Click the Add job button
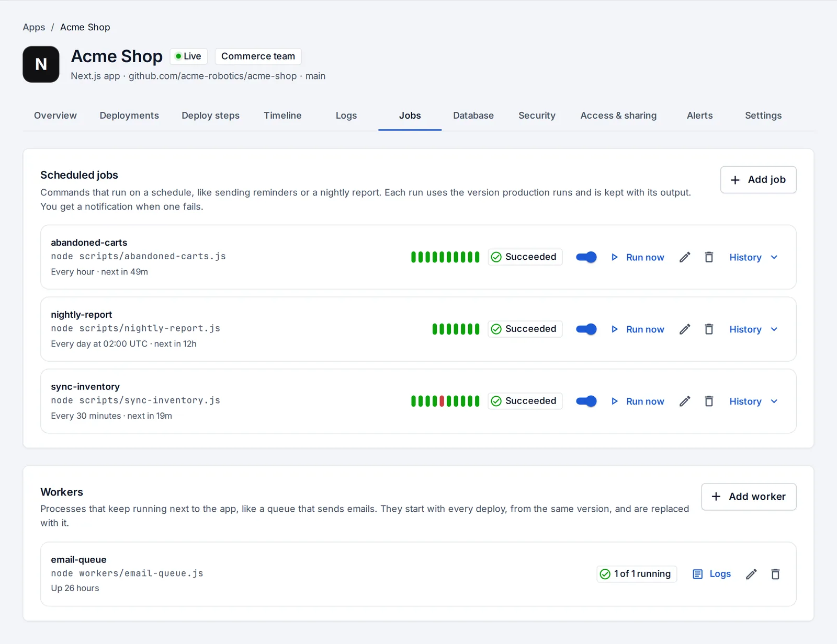The image size is (837, 644). click(x=758, y=180)
